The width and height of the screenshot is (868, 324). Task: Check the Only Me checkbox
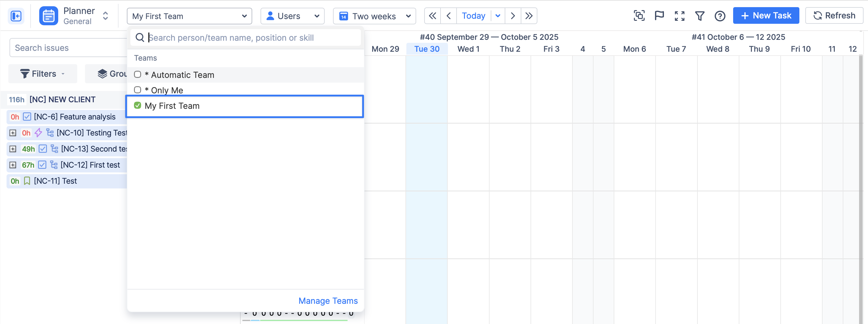pos(138,90)
